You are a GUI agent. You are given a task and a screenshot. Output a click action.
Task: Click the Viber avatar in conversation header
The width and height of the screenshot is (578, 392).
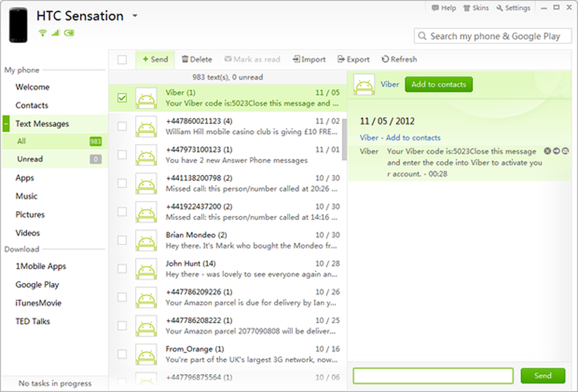(364, 84)
